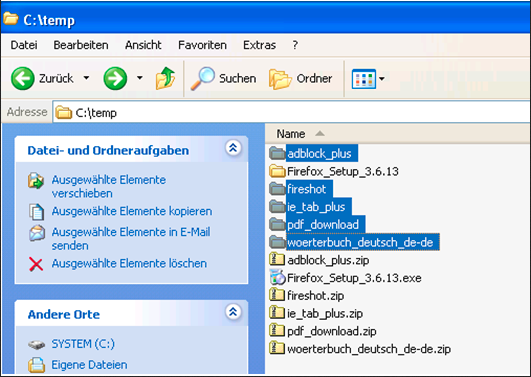Click the copy-items icon in task pane

pos(36,212)
